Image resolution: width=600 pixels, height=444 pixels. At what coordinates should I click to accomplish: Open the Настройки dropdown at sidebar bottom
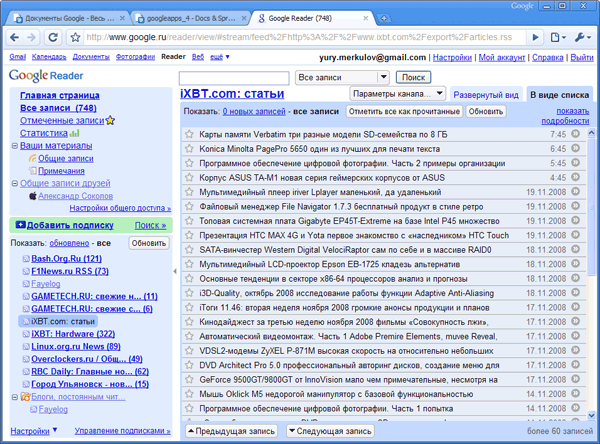click(34, 431)
